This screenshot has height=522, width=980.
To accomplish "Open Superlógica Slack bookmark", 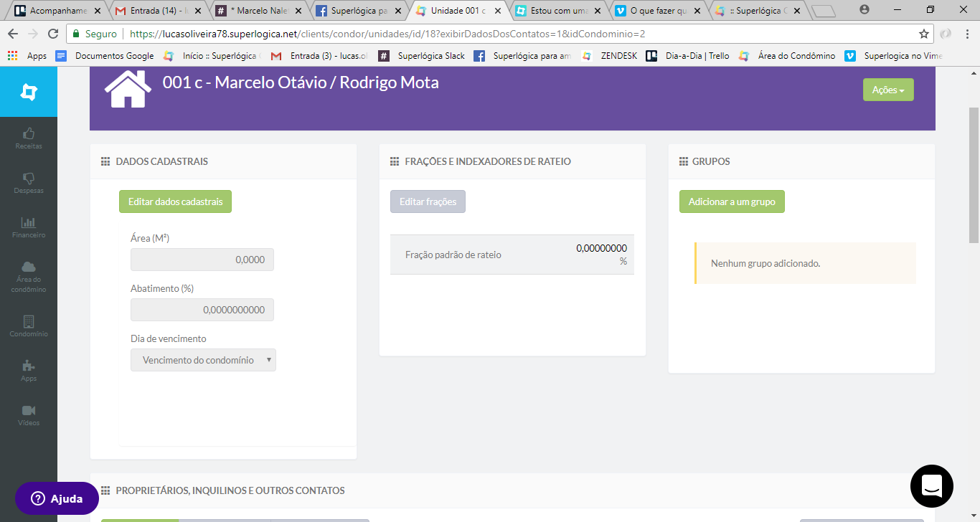I will tap(423, 56).
